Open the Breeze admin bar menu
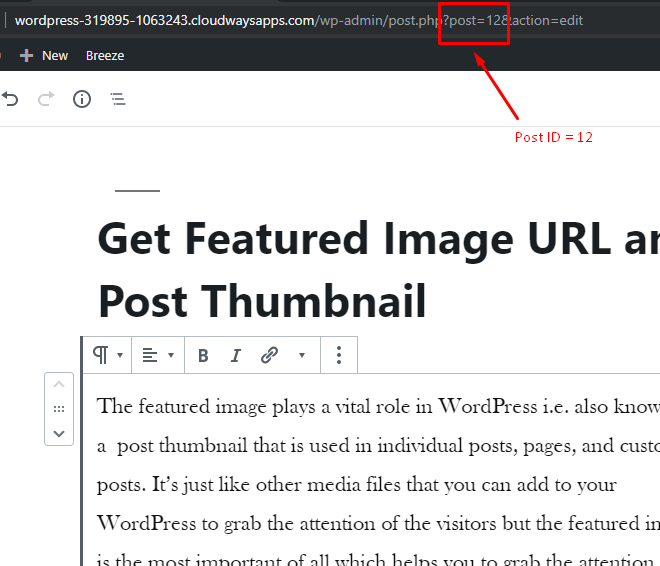Image resolution: width=660 pixels, height=566 pixels. (105, 56)
